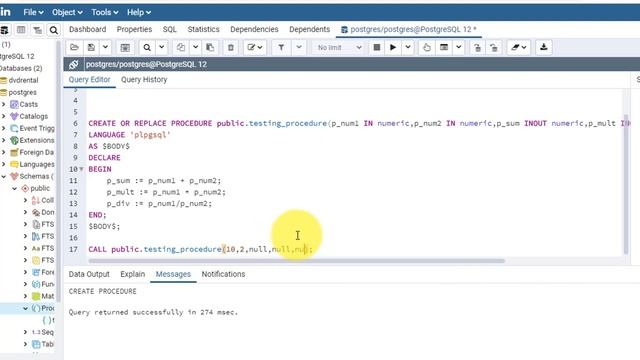Select the postgres database node
Viewport: 640px width, 360px height.
22,92
